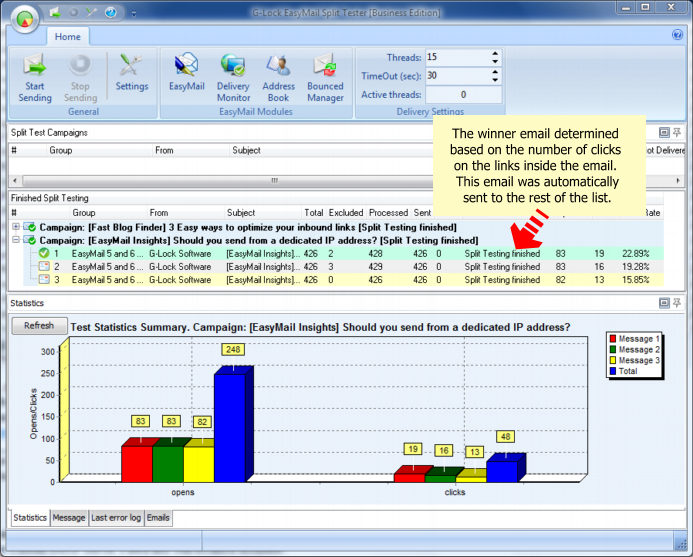Viewport: 693px width, 557px height.
Task: Decrease TimeOut with down arrow
Action: tap(495, 80)
